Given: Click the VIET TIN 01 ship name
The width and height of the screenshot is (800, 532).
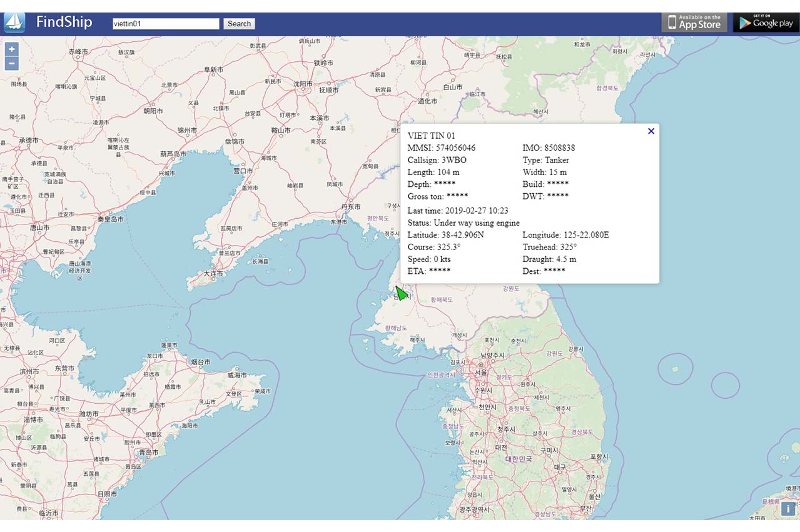Looking at the screenshot, I should tap(432, 136).
